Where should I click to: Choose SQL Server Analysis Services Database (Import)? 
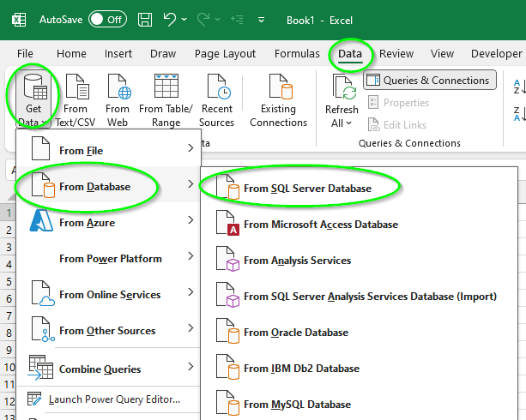(360, 294)
